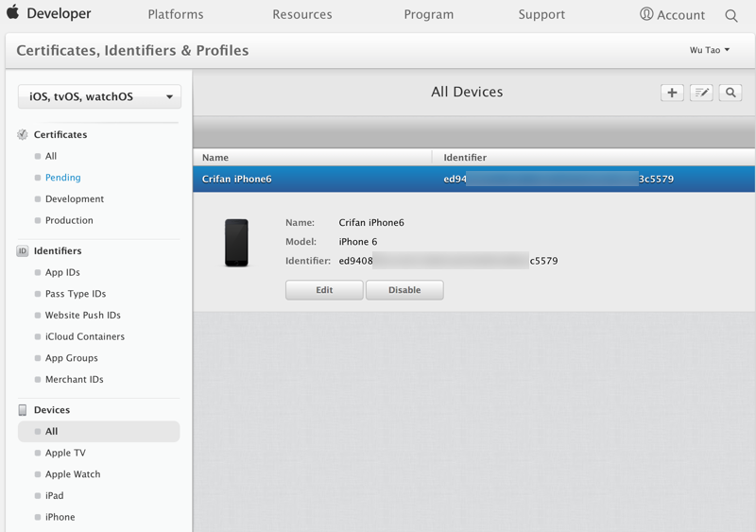
Task: Click the iPhone 6 model value
Action: [358, 242]
